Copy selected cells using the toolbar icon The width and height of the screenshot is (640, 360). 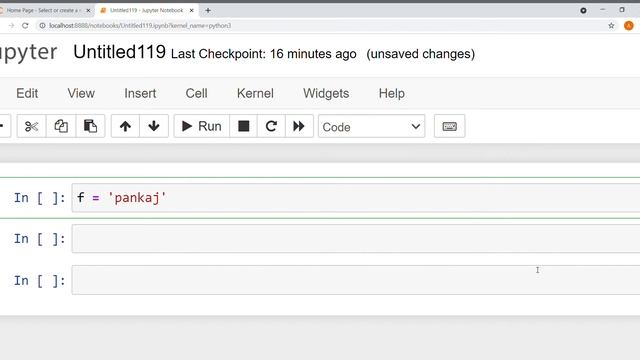(61, 126)
